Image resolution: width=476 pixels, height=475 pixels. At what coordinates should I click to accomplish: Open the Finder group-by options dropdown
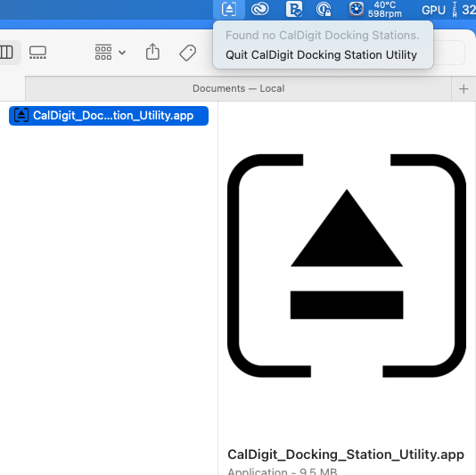click(110, 53)
